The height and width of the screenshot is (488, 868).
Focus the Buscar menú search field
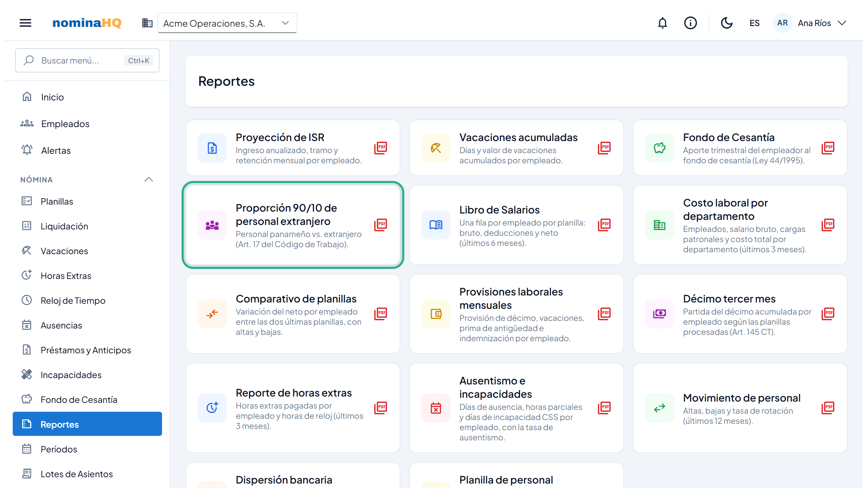(87, 60)
